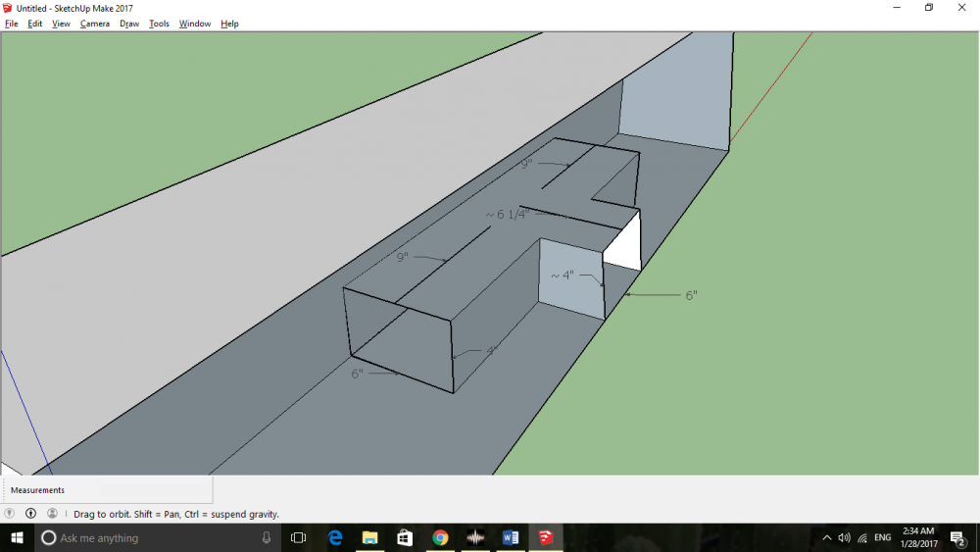Viewport: 980px width, 552px height.
Task: Open the Camera menu
Action: [x=95, y=24]
